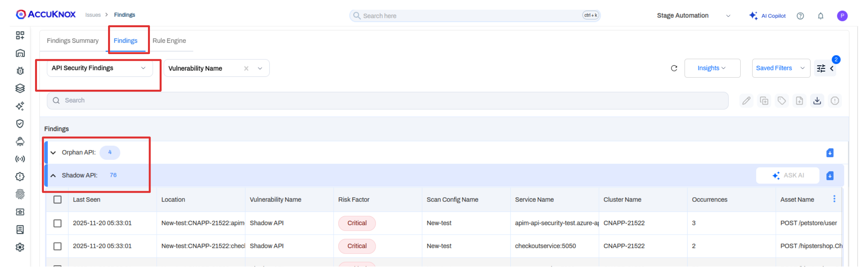This screenshot has height=276, width=868.
Task: Open the filter sliders panel icon
Action: pos(821,69)
